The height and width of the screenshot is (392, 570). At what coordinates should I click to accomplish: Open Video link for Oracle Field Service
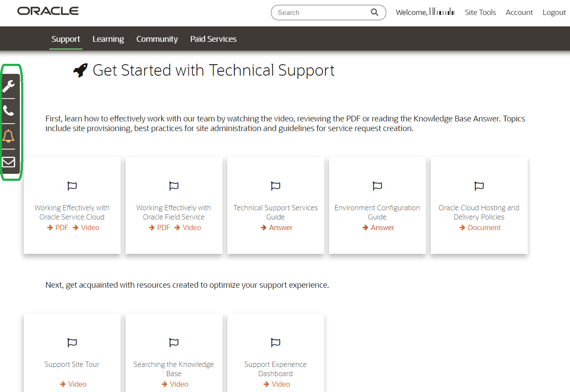coord(188,227)
